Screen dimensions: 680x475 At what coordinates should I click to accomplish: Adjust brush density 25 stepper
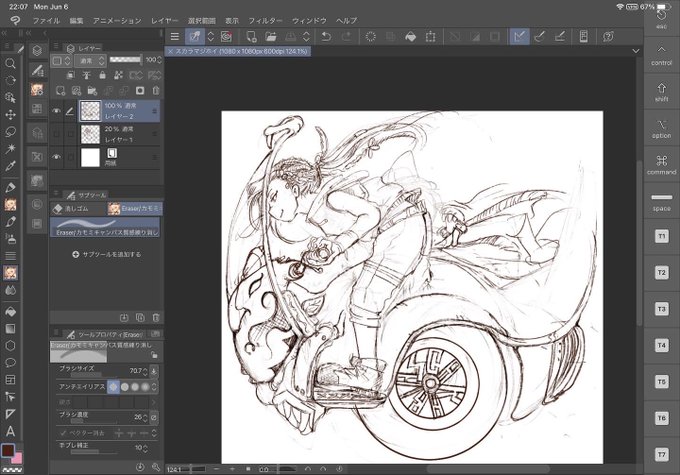point(145,418)
